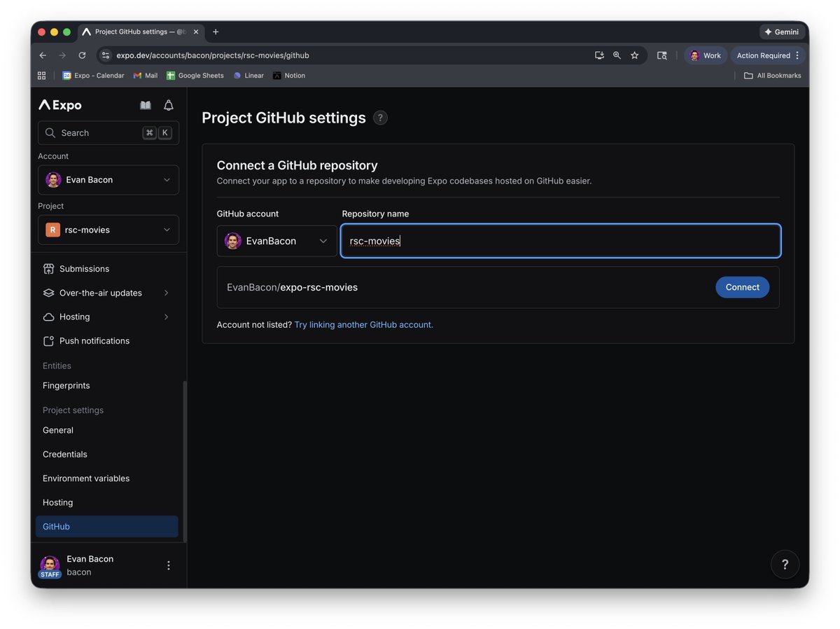Expand the rsc-movies project dropdown
This screenshot has width=840, height=629.
[x=108, y=230]
